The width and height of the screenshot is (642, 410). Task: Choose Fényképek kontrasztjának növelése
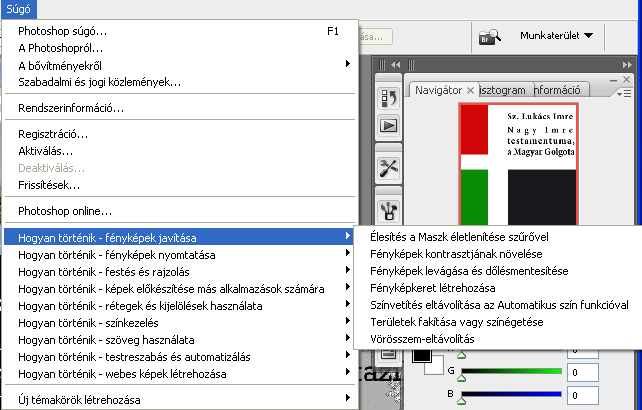coord(498,254)
